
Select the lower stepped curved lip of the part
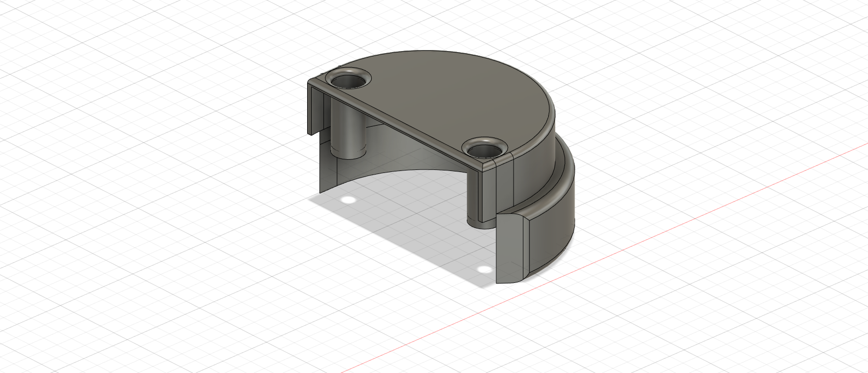[552, 224]
